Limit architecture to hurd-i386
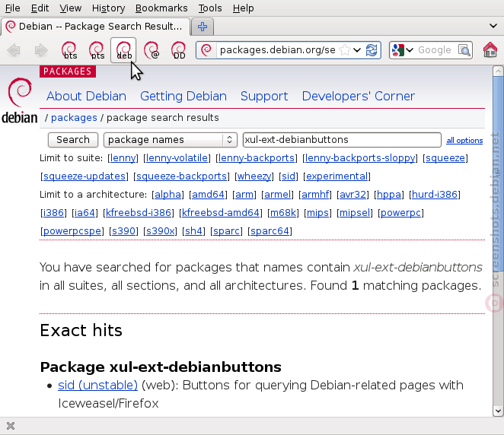This screenshot has height=435, width=504. pyautogui.click(x=435, y=195)
